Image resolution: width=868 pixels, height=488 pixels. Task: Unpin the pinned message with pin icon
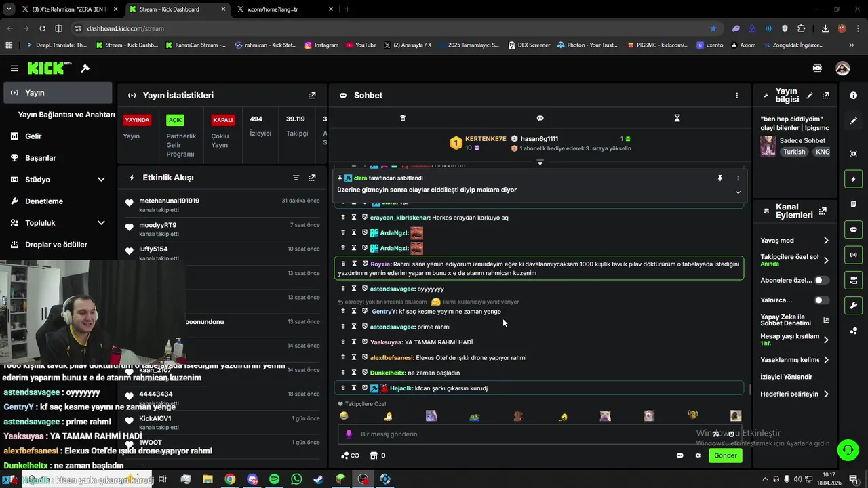(720, 178)
